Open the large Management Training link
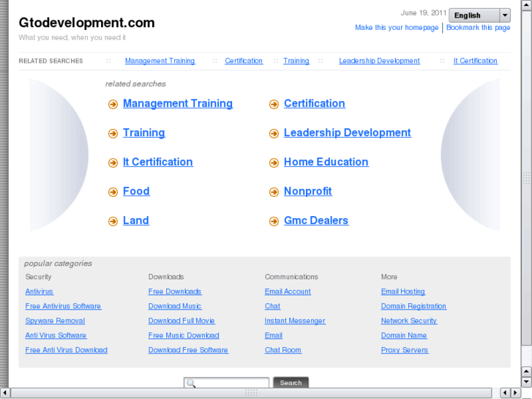Viewport: 532px width, 399px height. point(178,103)
